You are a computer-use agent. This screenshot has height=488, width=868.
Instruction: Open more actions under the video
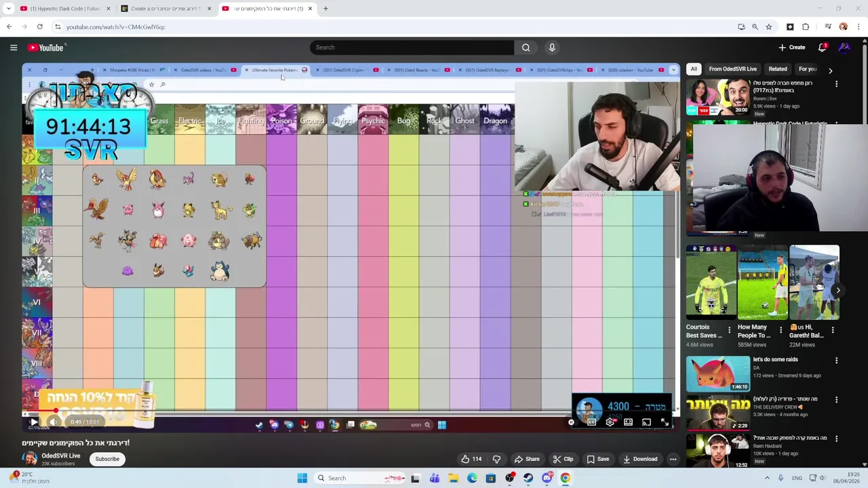[673, 459]
